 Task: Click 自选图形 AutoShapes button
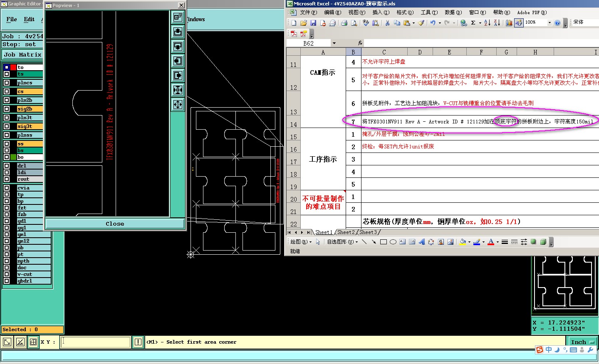tap(342, 242)
